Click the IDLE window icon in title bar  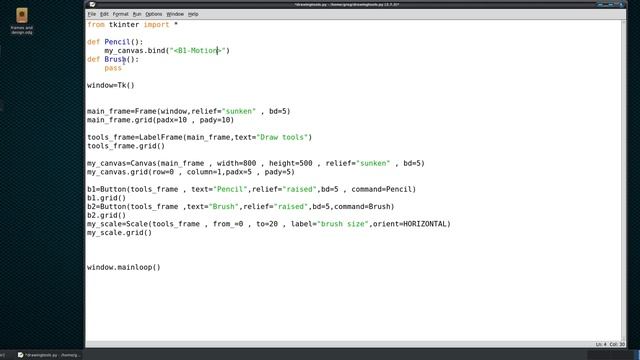point(92,4)
